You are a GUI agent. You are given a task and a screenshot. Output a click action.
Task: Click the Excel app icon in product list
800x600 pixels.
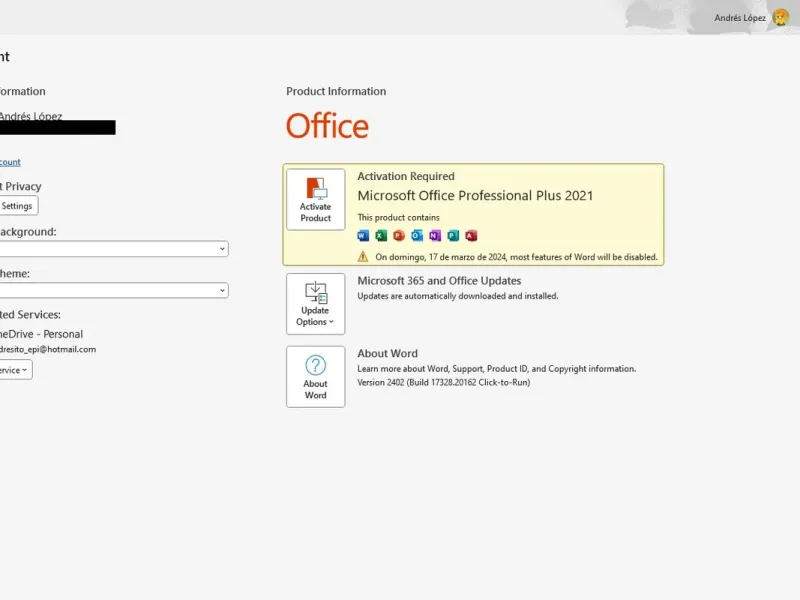(x=381, y=235)
